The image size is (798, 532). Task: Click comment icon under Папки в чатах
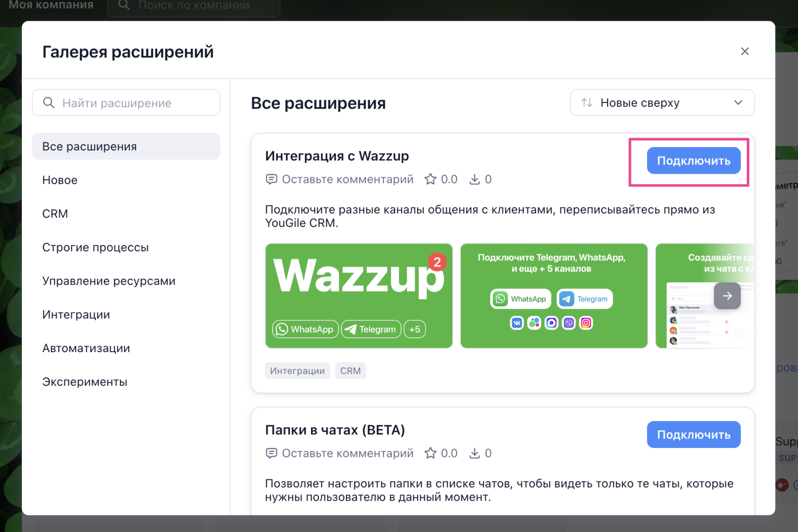pos(271,453)
